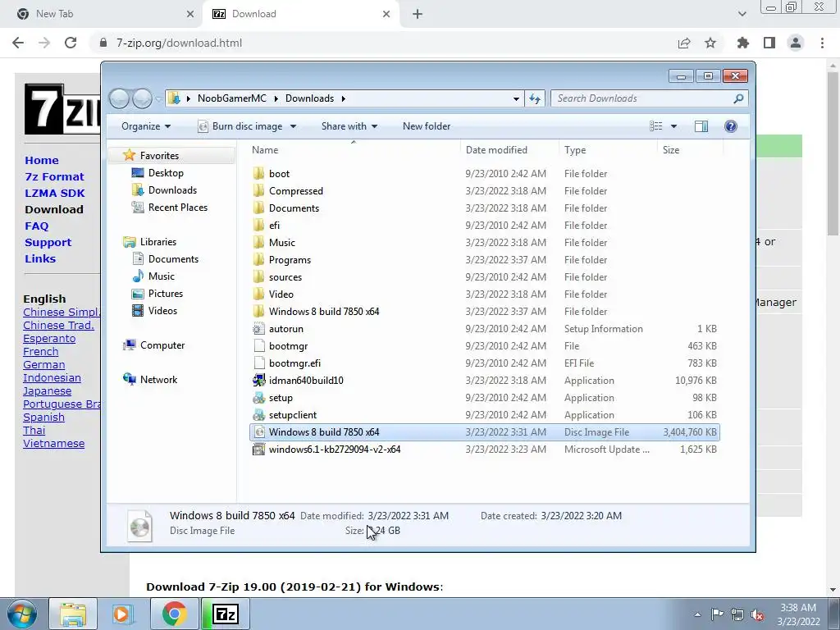Open the view options dropdown arrow

674,126
